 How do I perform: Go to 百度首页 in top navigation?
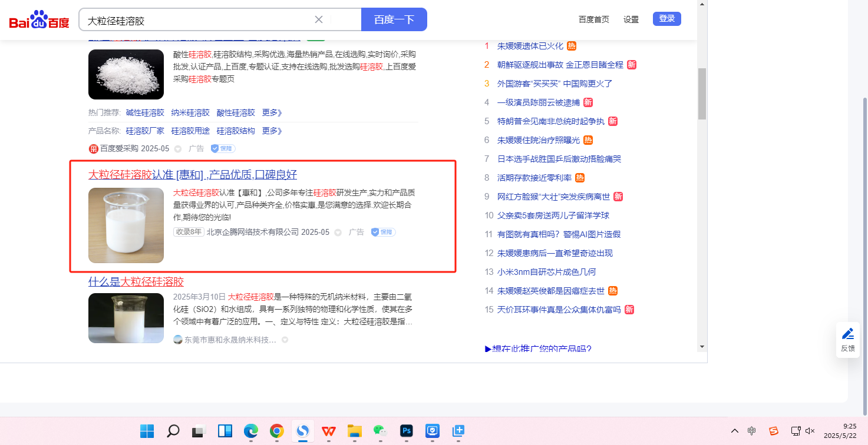point(593,19)
